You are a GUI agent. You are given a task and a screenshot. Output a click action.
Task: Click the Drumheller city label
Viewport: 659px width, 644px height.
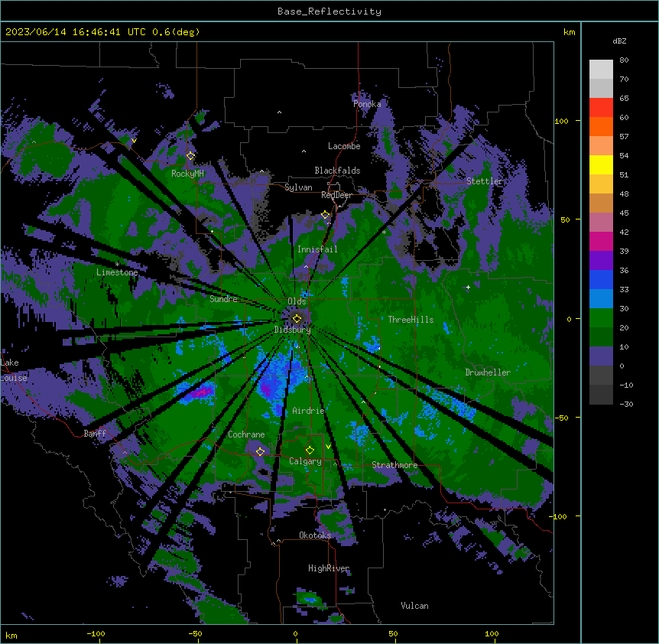[488, 372]
